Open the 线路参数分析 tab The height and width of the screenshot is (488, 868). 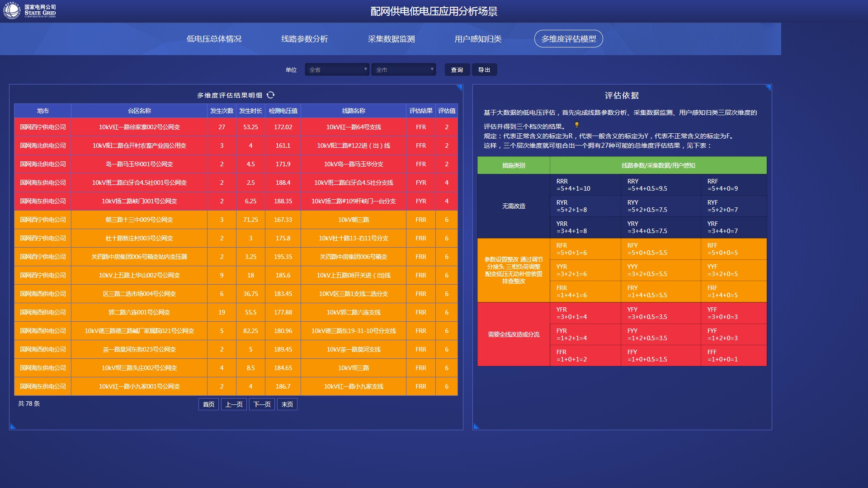pyautogui.click(x=304, y=39)
